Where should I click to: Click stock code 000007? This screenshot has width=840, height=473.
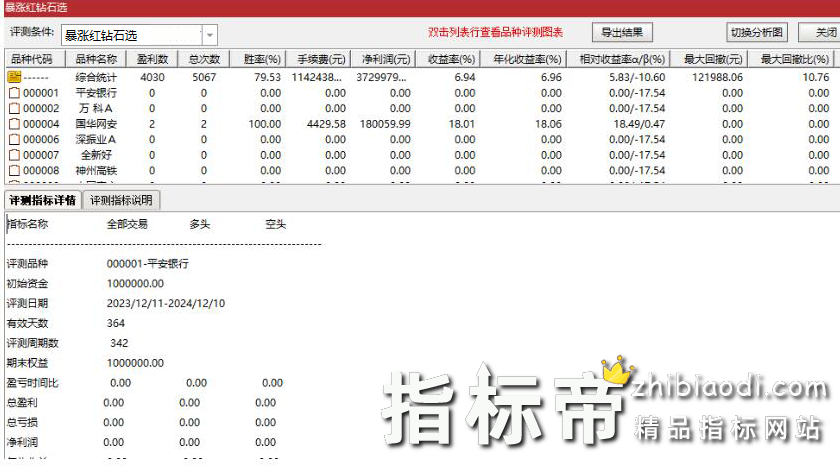41,155
